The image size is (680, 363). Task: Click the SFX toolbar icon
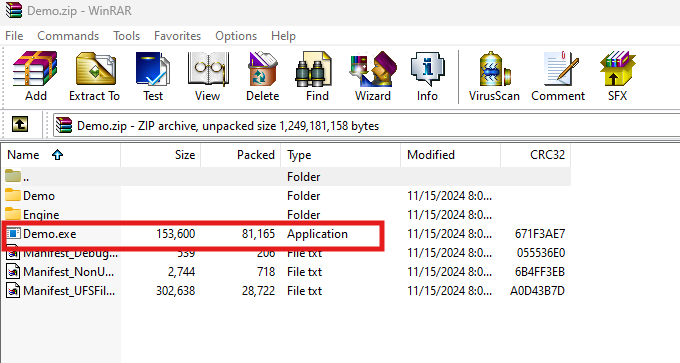coord(617,76)
